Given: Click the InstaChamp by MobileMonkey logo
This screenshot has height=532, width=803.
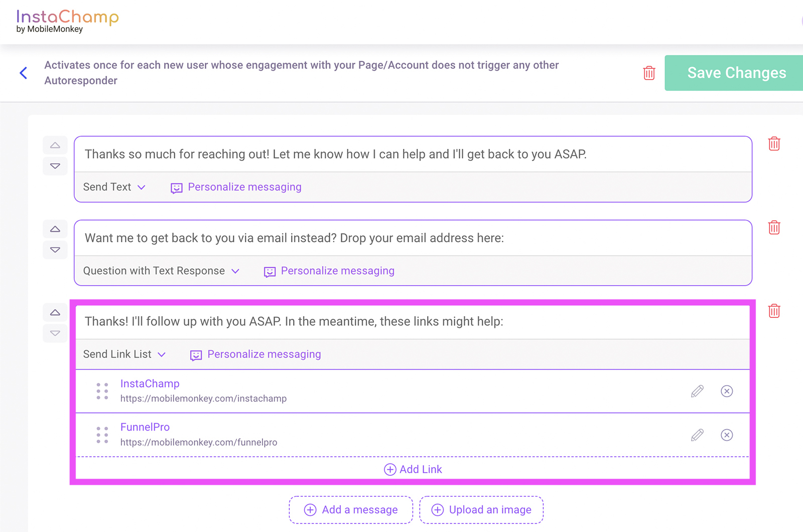Looking at the screenshot, I should pyautogui.click(x=67, y=21).
